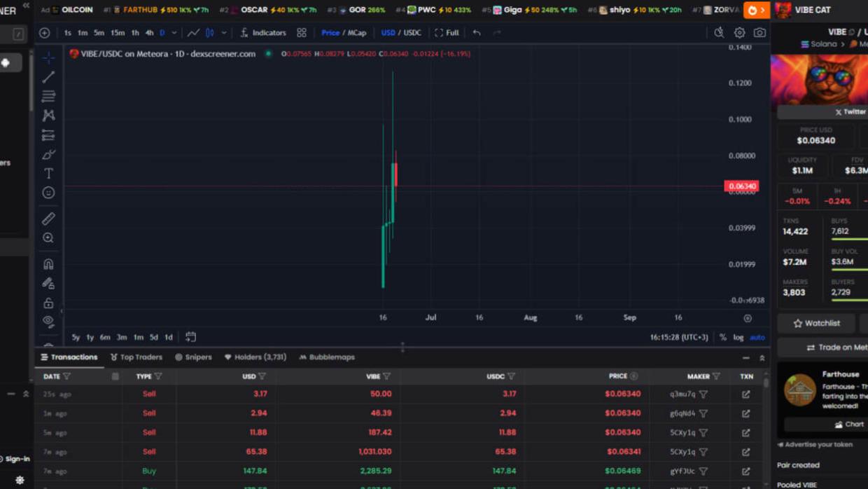Undo the last chart action
The height and width of the screenshot is (489, 868).
[477, 33]
